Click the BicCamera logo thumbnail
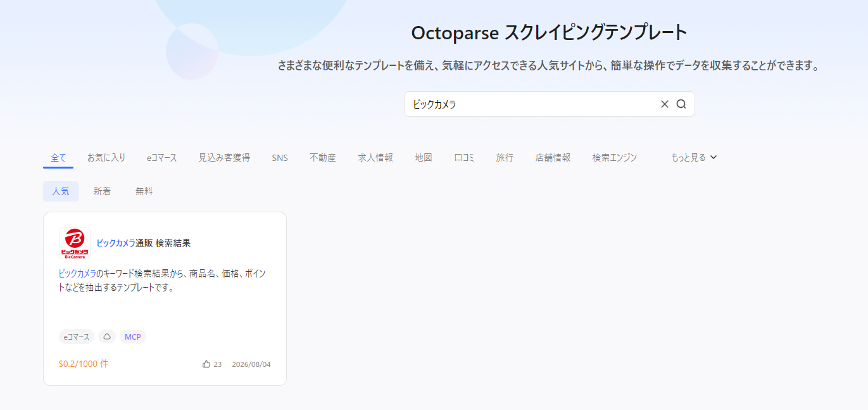 click(x=75, y=243)
